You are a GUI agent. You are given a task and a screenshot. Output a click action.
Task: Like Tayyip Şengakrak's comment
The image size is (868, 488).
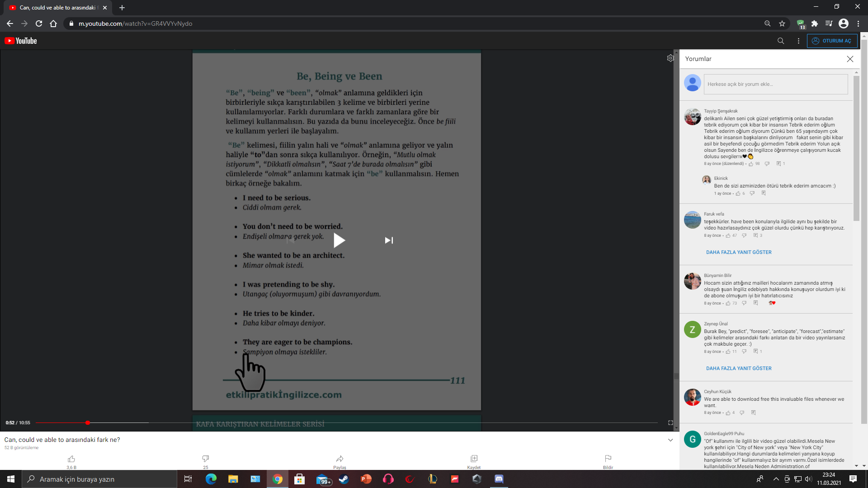(x=751, y=164)
